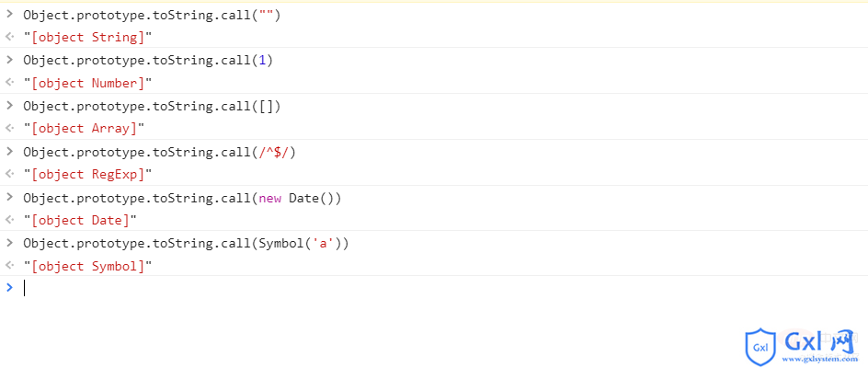Click the output arrow beside "[object RegExp]"
This screenshot has height=368, width=868.
9,175
